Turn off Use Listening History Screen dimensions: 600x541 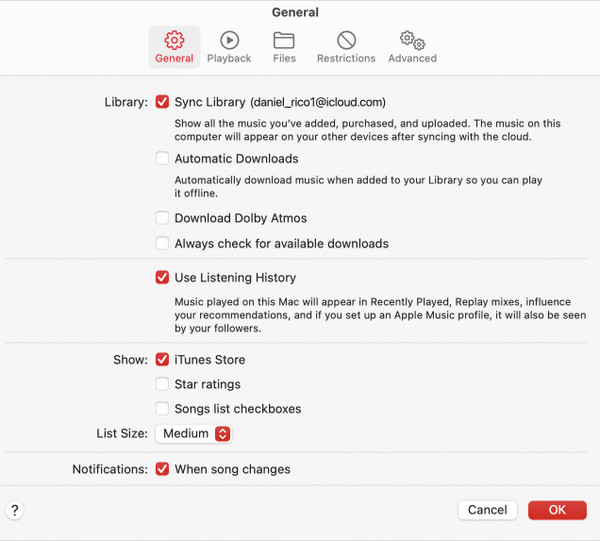point(162,277)
